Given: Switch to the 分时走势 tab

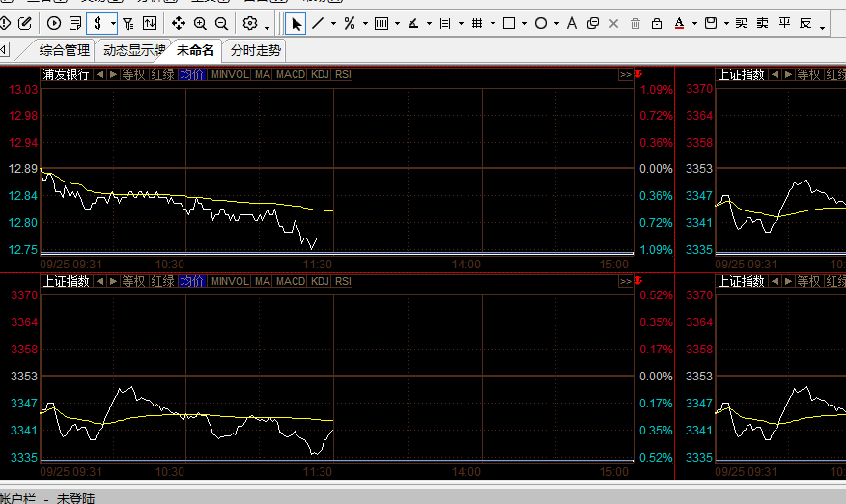Looking at the screenshot, I should (x=256, y=50).
